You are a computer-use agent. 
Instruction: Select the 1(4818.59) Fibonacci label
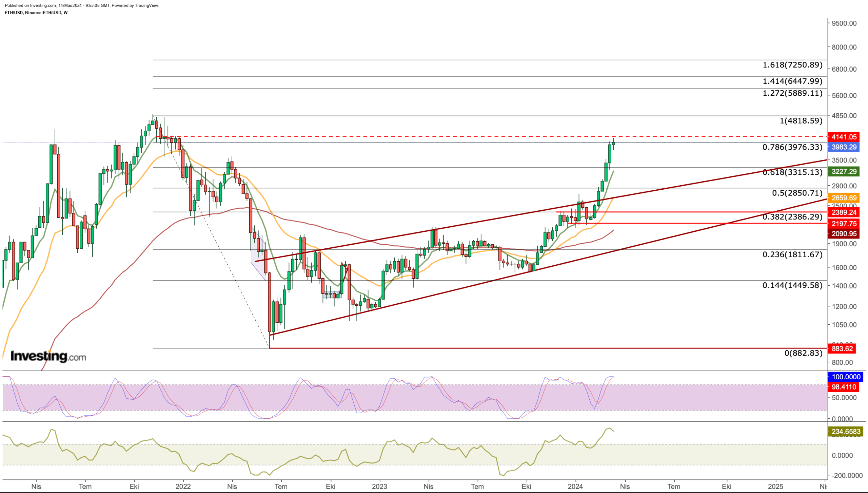pos(801,121)
